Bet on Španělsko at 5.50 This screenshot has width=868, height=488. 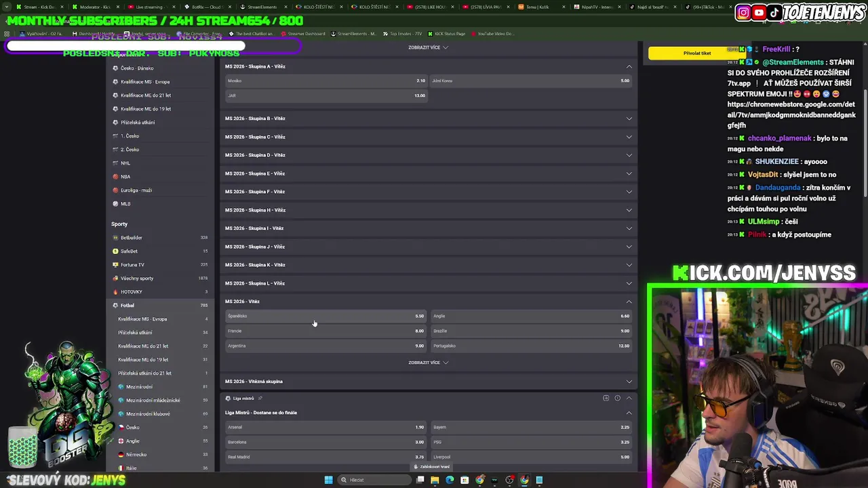point(325,316)
